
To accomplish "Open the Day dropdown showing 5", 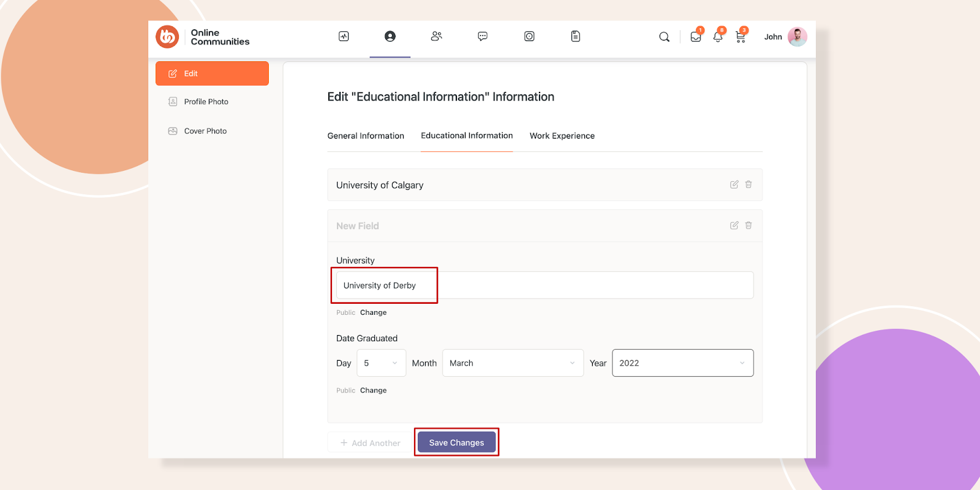I will [381, 363].
